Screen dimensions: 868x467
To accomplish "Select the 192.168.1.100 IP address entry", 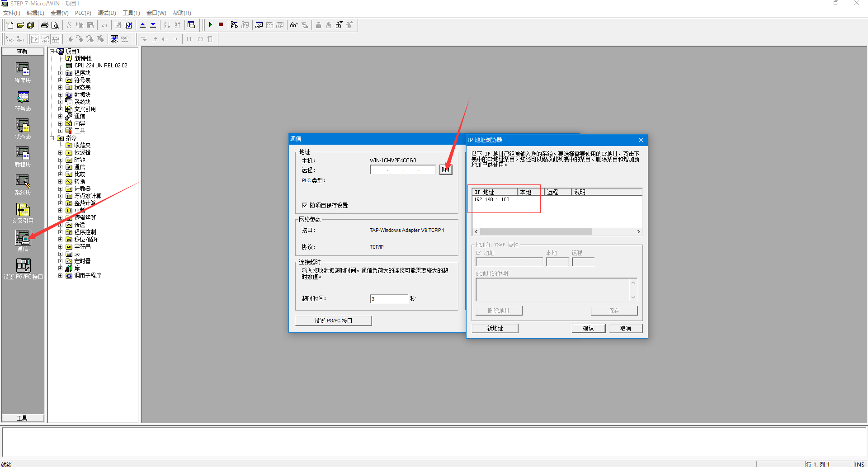I will point(492,199).
